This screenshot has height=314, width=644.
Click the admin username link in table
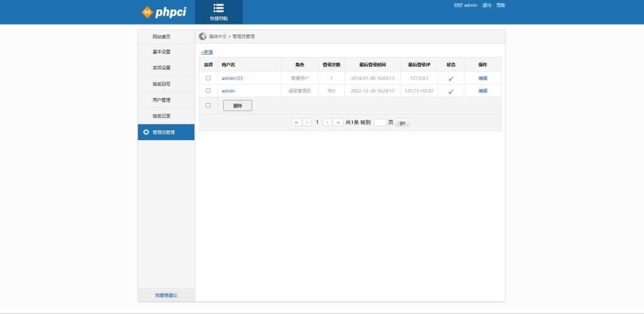click(228, 91)
